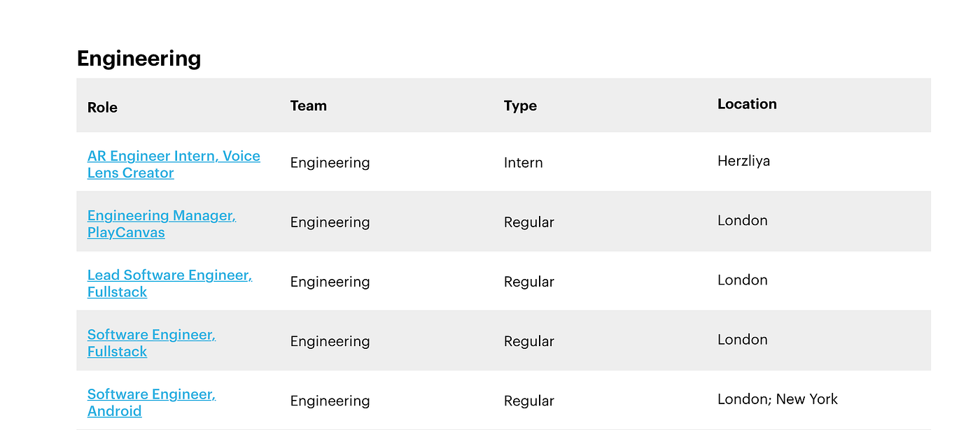Click the row for Software Engineer, Fullstack
This screenshot has height=430, width=980.
490,341
